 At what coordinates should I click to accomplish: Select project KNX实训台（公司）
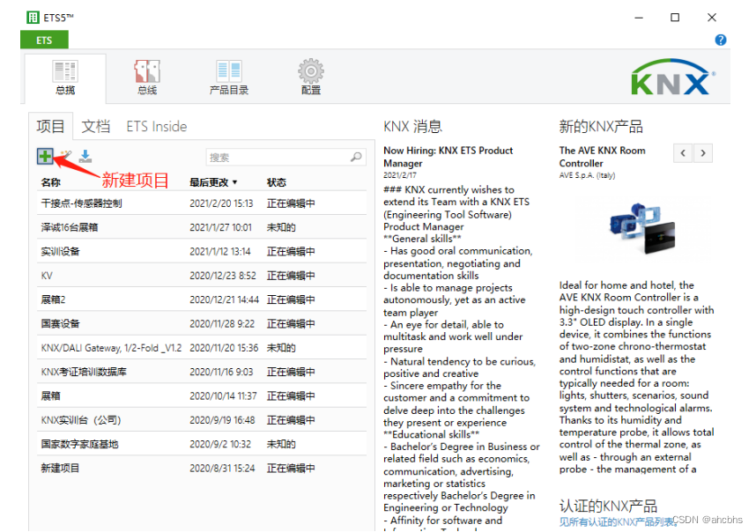click(202, 420)
